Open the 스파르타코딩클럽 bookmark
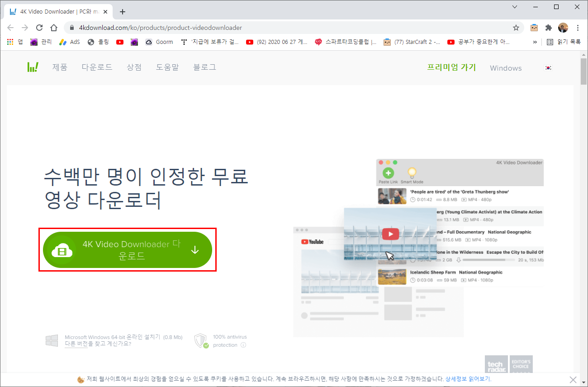Image resolution: width=588 pixels, height=387 pixels. [346, 42]
